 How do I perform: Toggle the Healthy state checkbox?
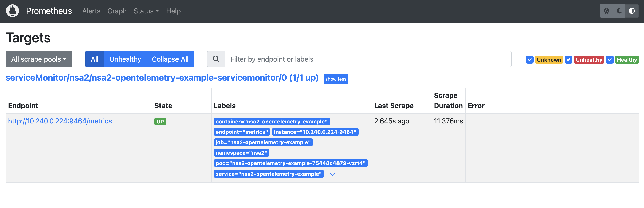(610, 60)
